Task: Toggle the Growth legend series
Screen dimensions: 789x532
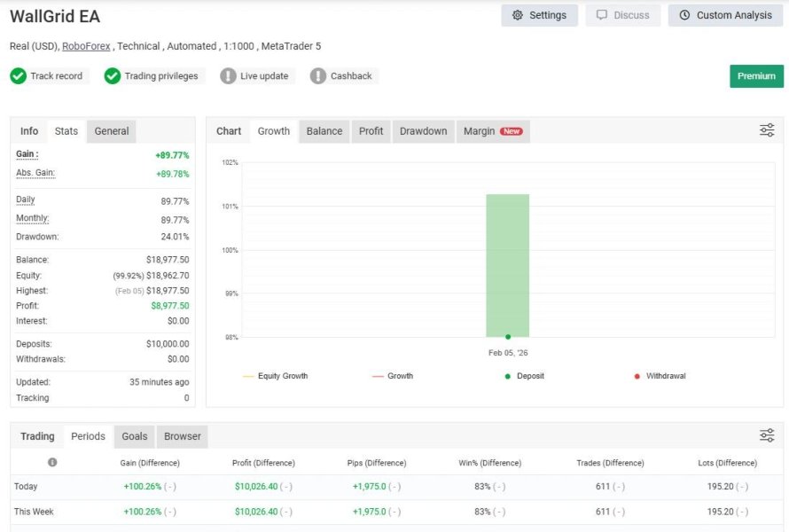Action: (393, 376)
